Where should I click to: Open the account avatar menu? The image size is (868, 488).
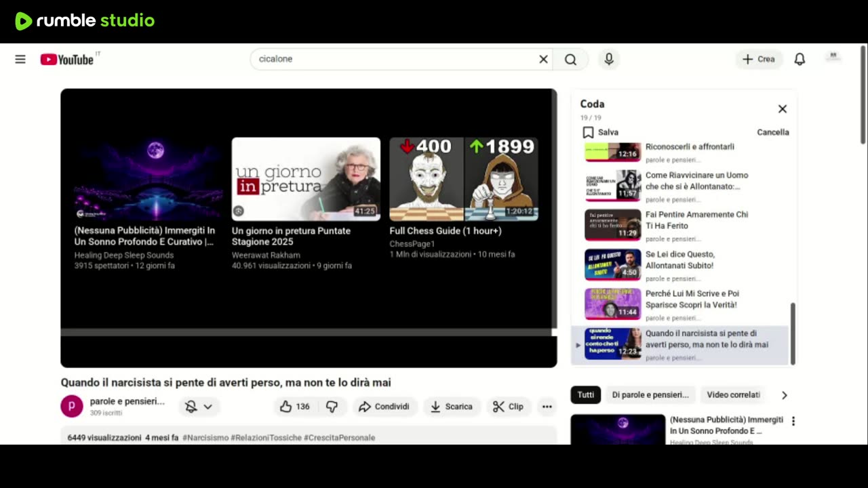pyautogui.click(x=833, y=58)
